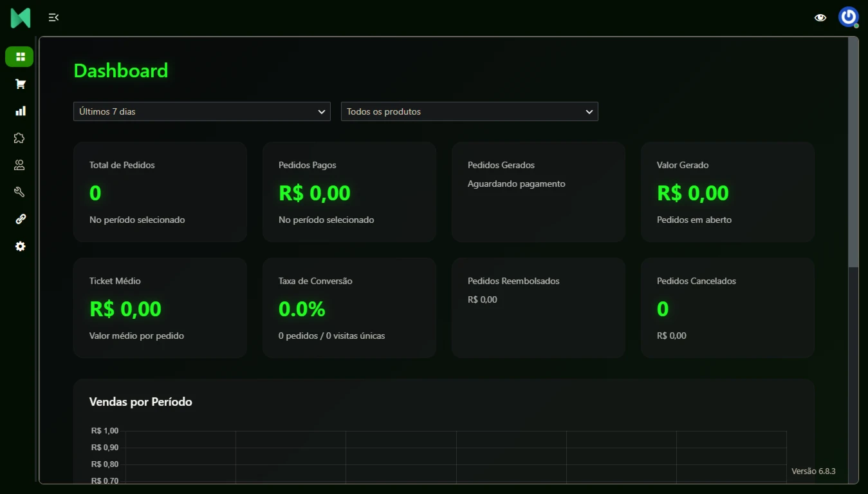Click the 'Pedidos Pagos' card

pyautogui.click(x=349, y=192)
